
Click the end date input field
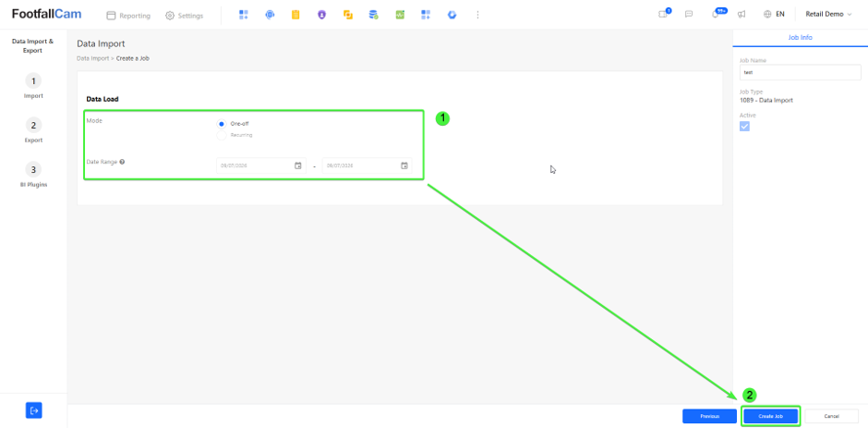pos(367,165)
